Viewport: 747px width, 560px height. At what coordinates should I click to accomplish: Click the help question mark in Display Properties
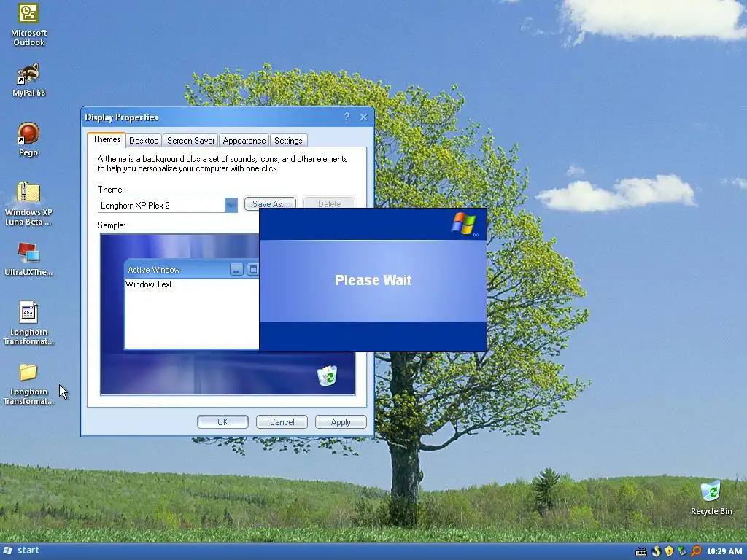click(347, 117)
